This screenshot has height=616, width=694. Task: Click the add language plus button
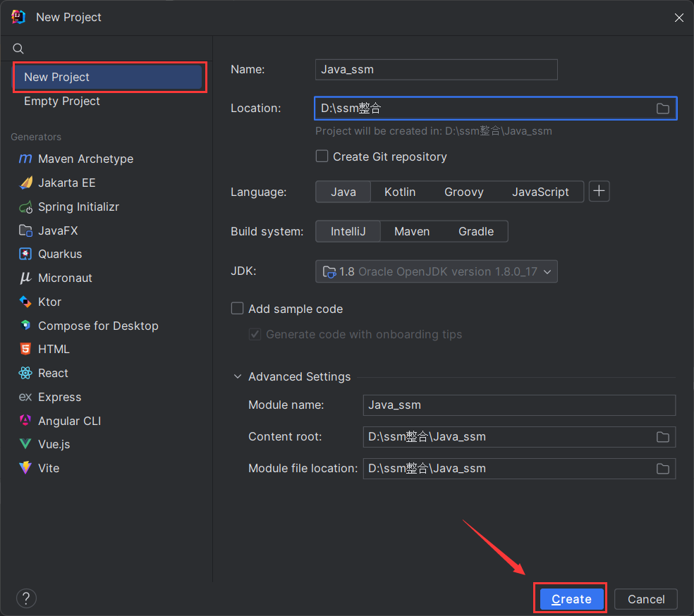point(599,192)
